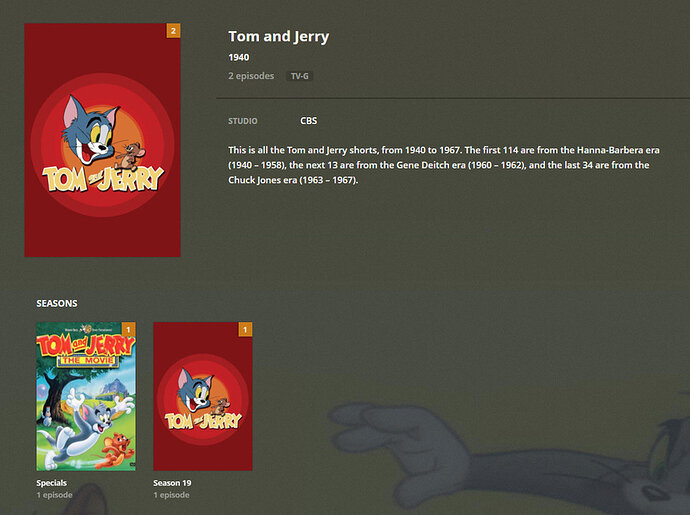Click the '2 episodes' count text
The width and height of the screenshot is (690, 515).
pos(251,76)
